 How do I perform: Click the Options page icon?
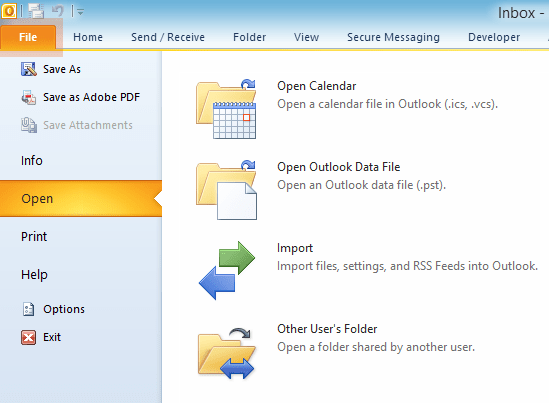(x=28, y=309)
